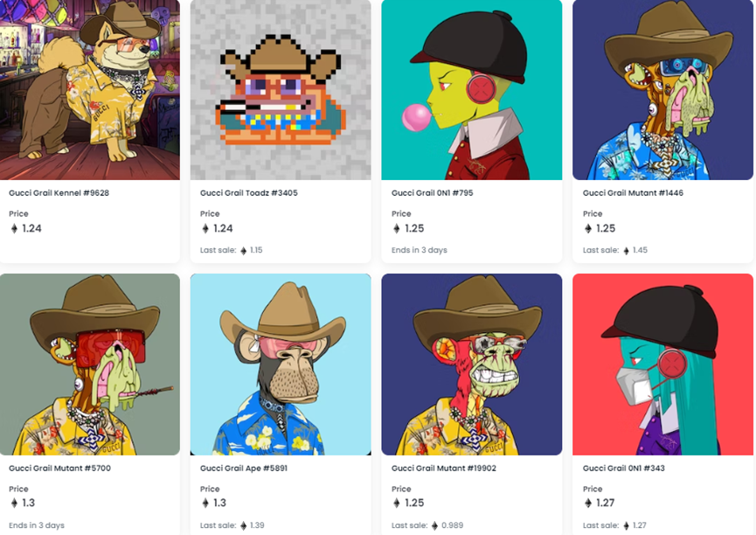
Task: Click the Gucci Grail Ape #5891 image
Action: click(281, 365)
